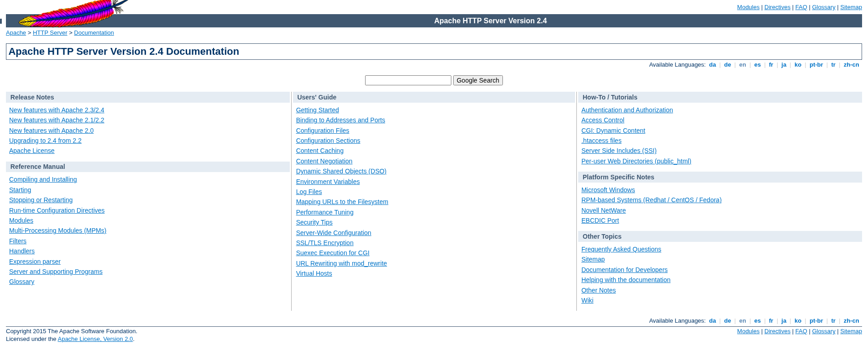
Task: Open Security Tips
Action: coord(314,222)
